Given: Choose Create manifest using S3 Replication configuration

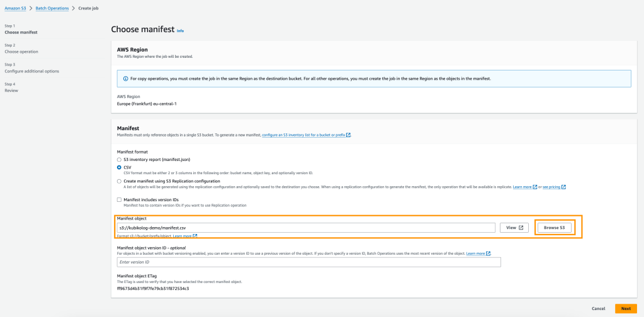Looking at the screenshot, I should click(120, 181).
